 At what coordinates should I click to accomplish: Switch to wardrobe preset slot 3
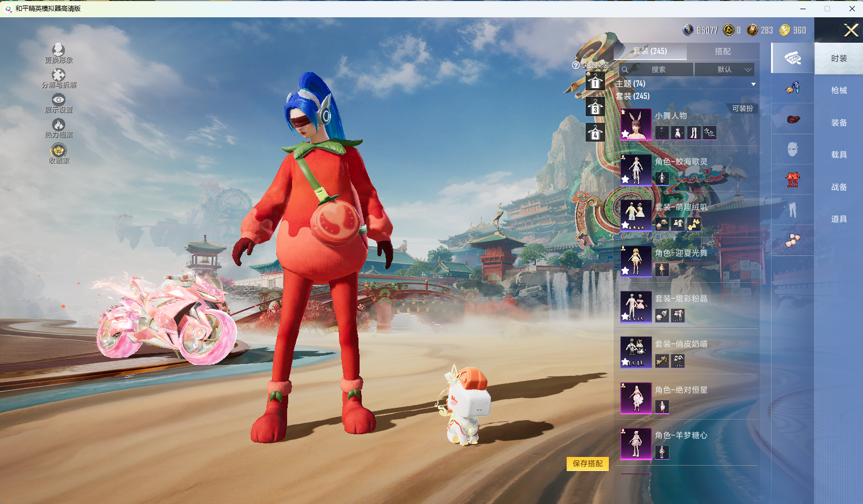595,108
